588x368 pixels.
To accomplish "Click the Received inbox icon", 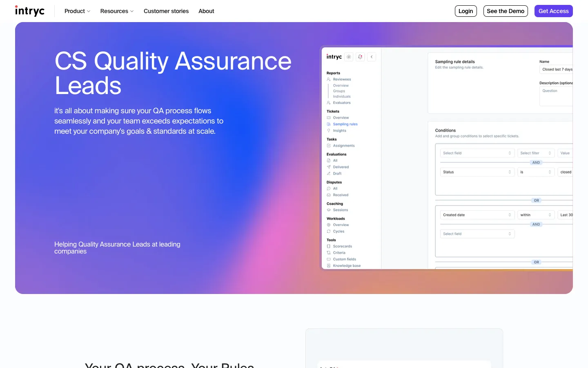I will pos(329,195).
